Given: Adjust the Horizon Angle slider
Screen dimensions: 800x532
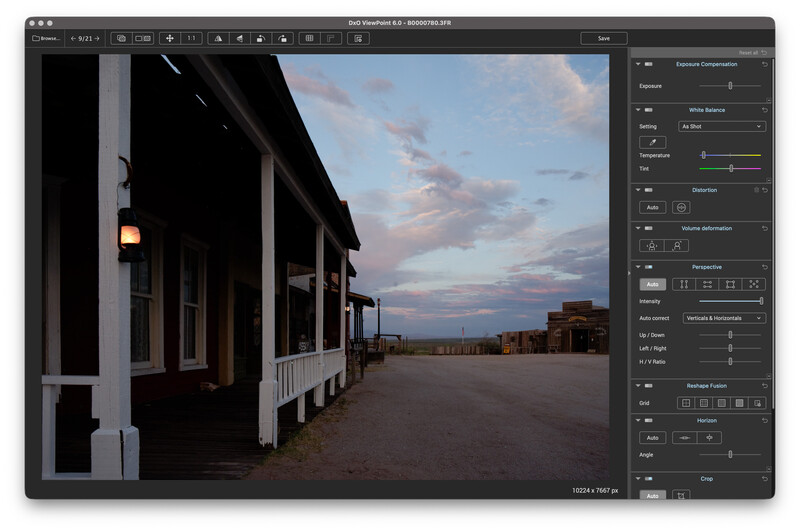Looking at the screenshot, I should click(730, 454).
